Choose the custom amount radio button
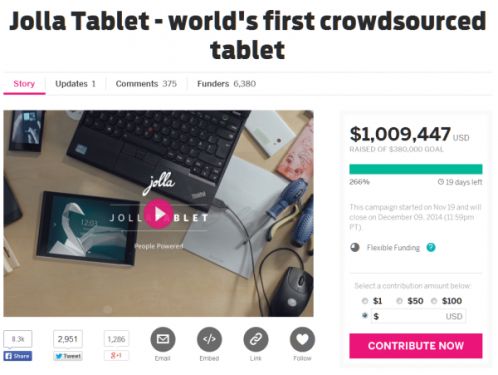 [x=365, y=316]
